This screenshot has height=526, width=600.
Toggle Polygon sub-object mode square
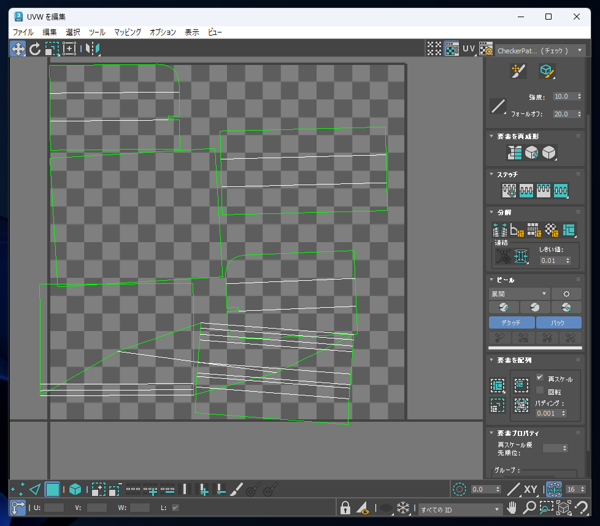[52, 489]
